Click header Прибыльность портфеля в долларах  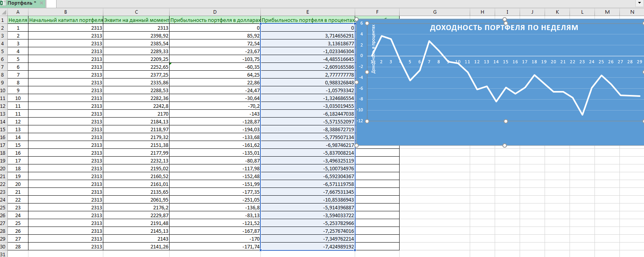215,20
